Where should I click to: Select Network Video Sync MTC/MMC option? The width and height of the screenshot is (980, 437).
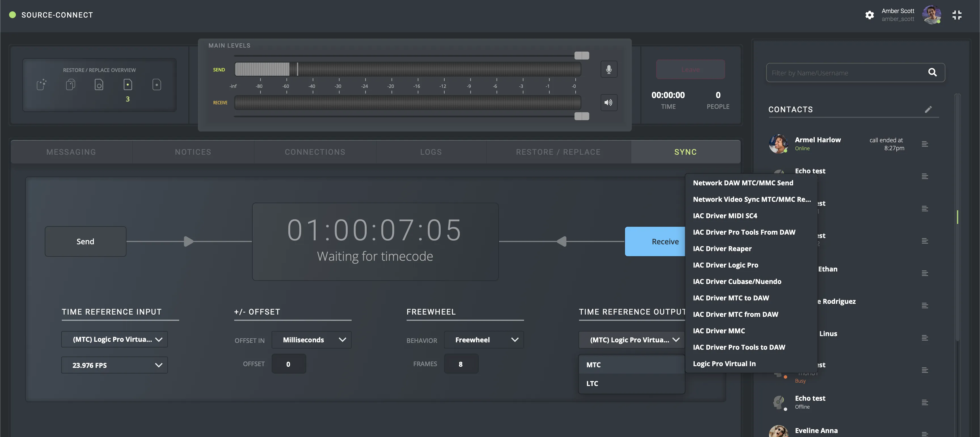[x=751, y=199]
